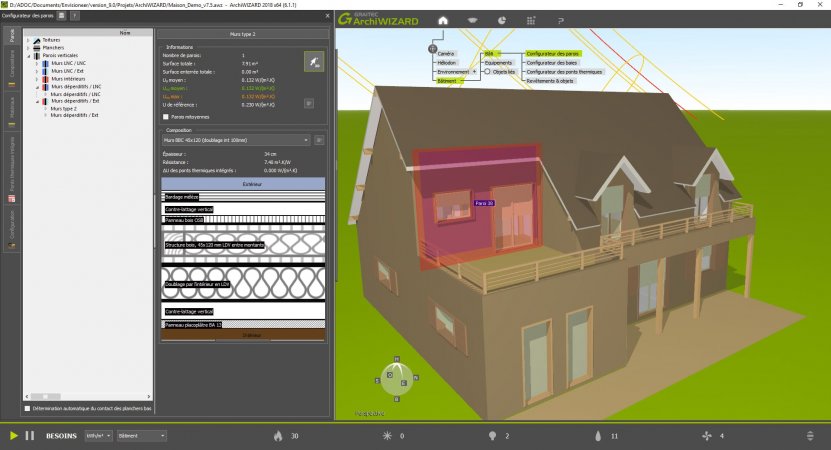Click the Parois verticales wall icon

tap(37, 56)
